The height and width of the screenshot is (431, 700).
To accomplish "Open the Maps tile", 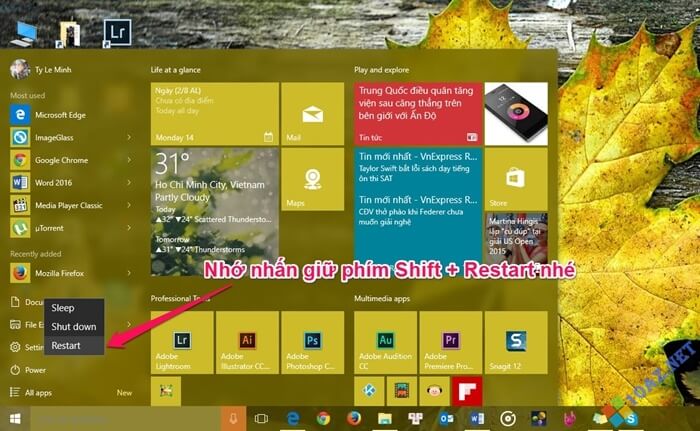I will (312, 180).
